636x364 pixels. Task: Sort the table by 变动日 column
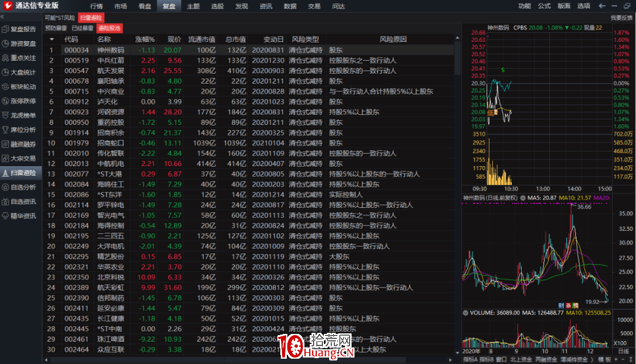click(273, 39)
